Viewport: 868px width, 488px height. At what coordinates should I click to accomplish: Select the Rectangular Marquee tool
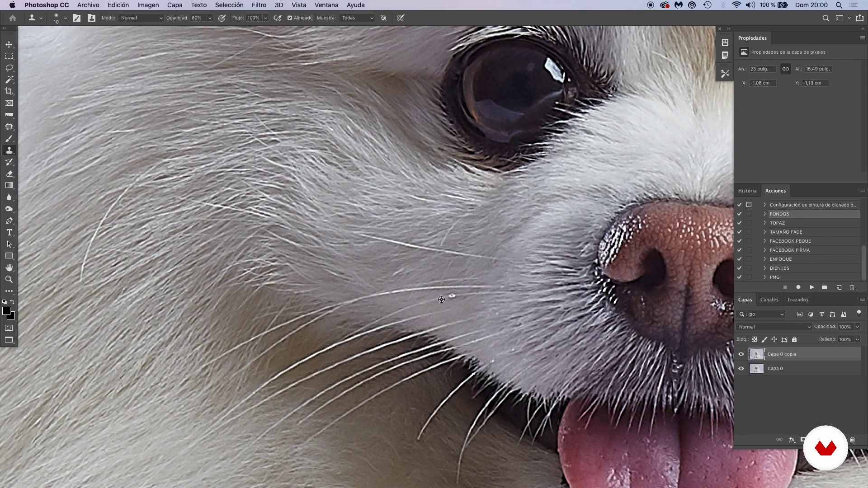(9, 56)
